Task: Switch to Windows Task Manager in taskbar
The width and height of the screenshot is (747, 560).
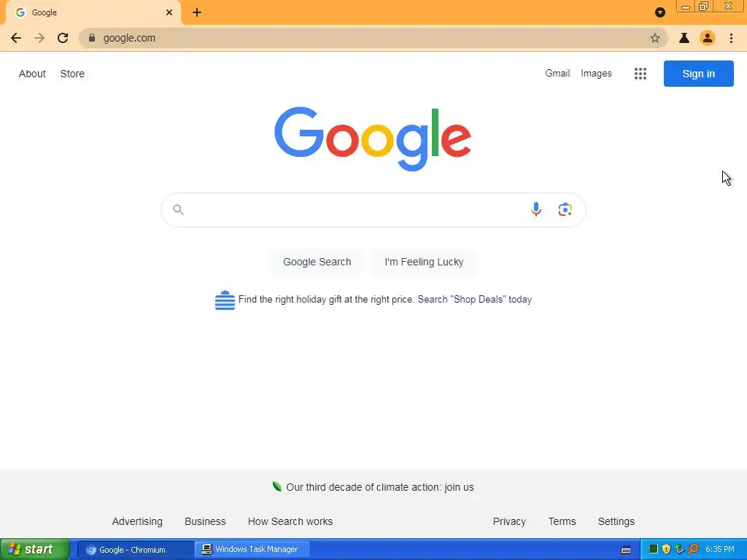Action: click(x=252, y=550)
